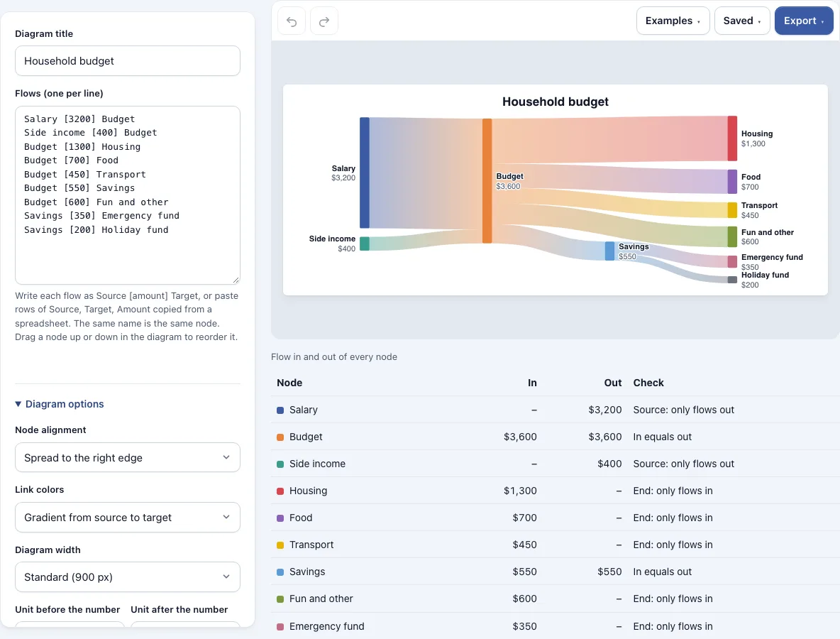Screen dimensions: 840x639
Task: Click the flows textarea resize grip
Action: (x=236, y=280)
